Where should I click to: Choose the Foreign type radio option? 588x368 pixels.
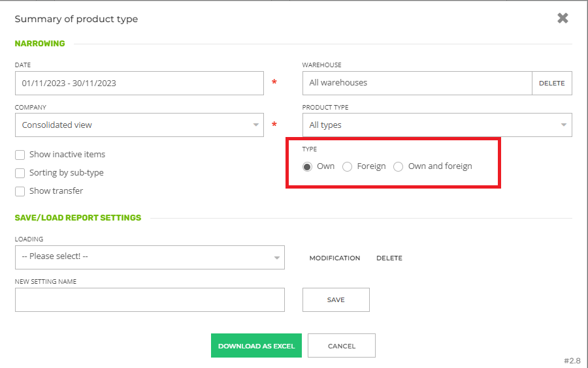(x=348, y=166)
